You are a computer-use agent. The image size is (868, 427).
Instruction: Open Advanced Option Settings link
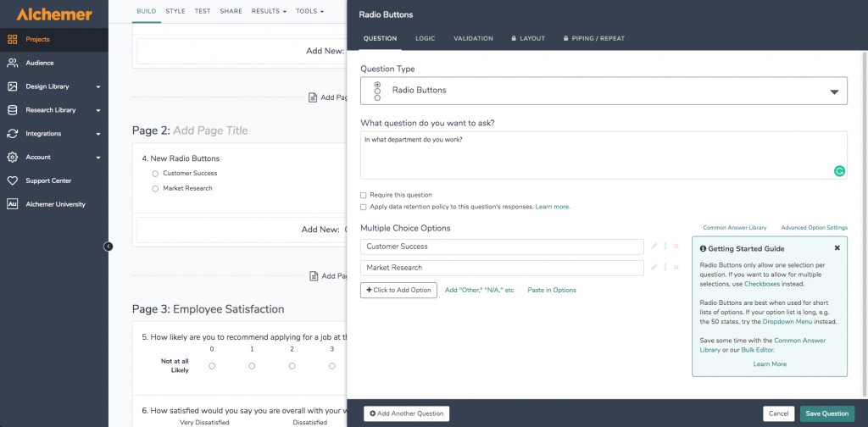pos(815,228)
